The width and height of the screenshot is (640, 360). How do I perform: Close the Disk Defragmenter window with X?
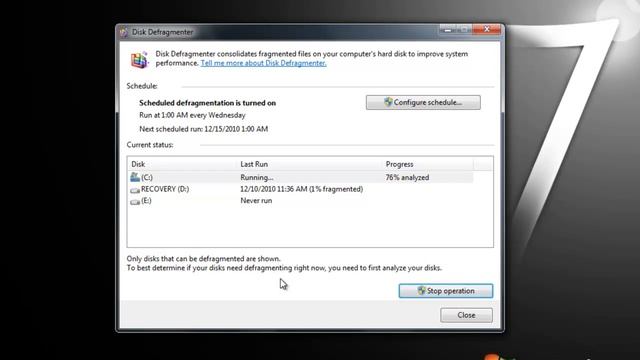coord(487,29)
